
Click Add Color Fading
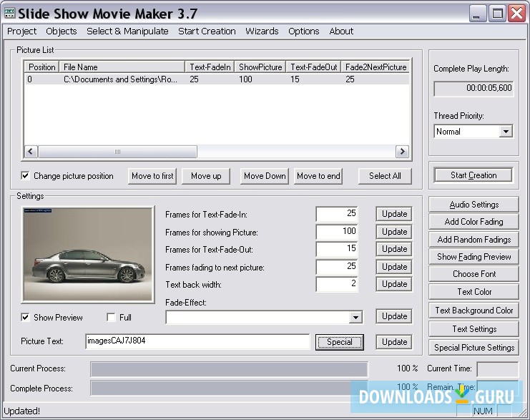coord(474,222)
